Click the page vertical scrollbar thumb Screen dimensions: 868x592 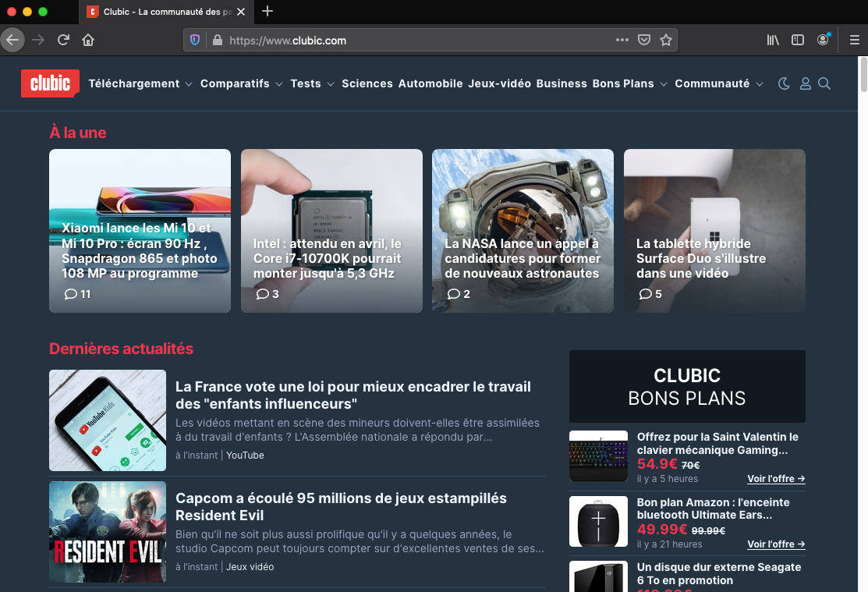[863, 75]
